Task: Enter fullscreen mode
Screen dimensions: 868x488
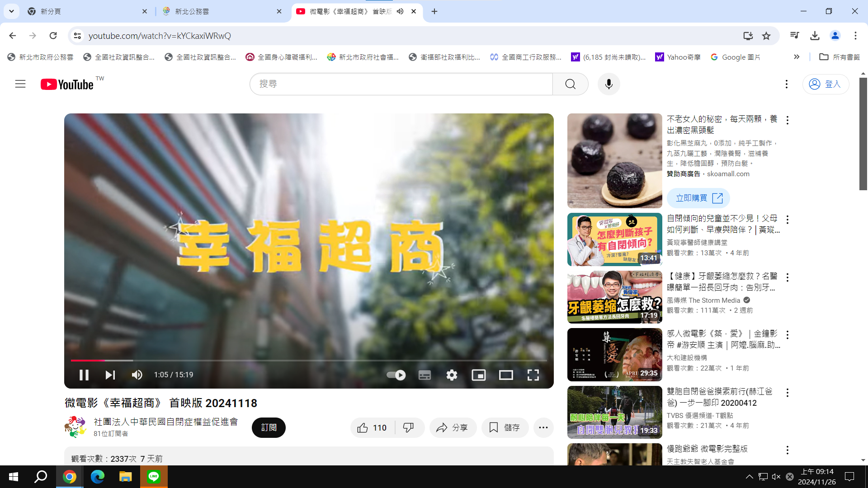Action: click(x=533, y=375)
